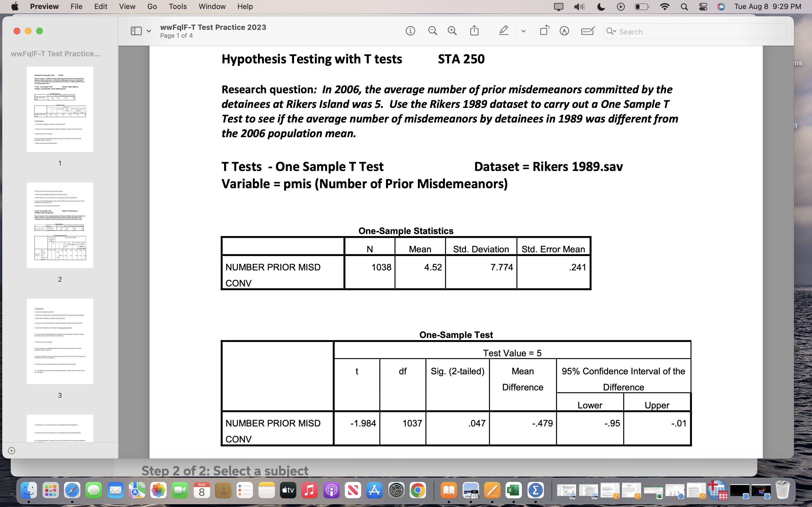Mute sound using the menu bar volume icon

tap(579, 6)
